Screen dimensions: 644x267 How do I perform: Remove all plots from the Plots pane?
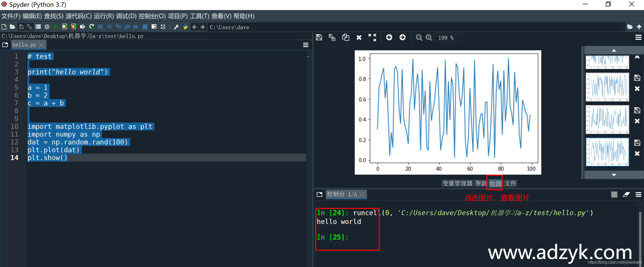372,37
